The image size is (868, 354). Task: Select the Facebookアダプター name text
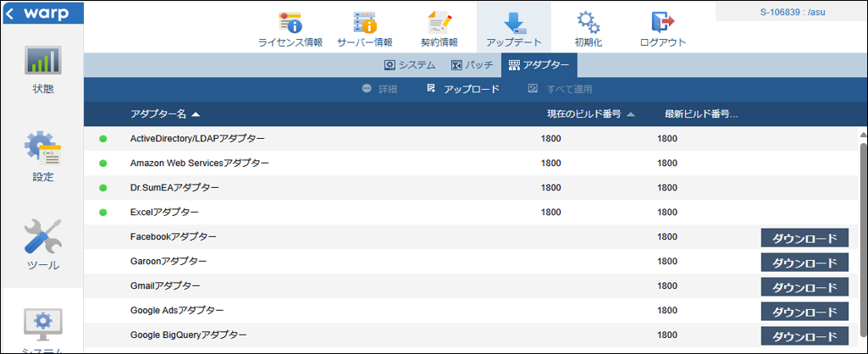174,236
